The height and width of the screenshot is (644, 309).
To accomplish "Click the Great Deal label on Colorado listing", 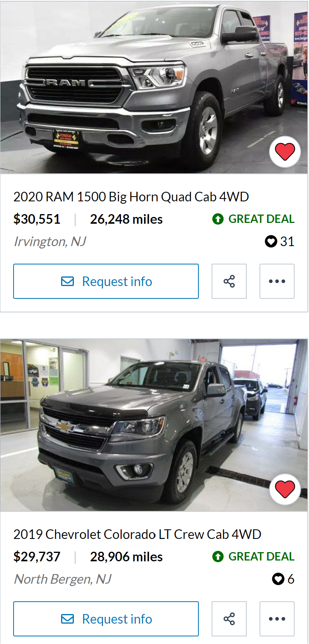I will pyautogui.click(x=261, y=557).
